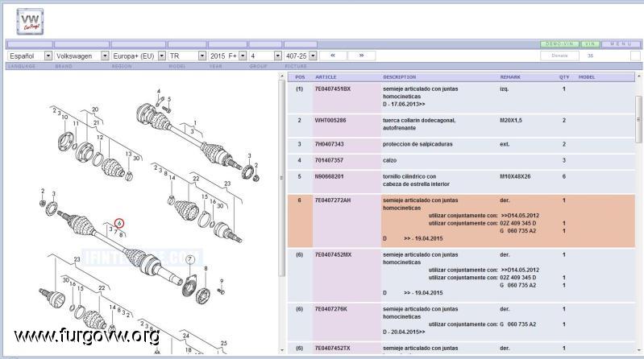Click callout number 5 near the screw
The width and height of the screenshot is (644, 359).
(x=168, y=99)
